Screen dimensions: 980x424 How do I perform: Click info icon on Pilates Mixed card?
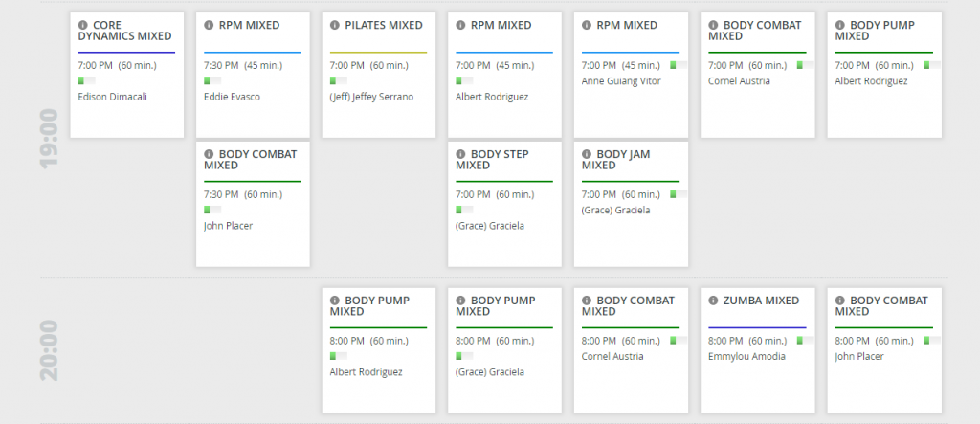click(x=335, y=26)
